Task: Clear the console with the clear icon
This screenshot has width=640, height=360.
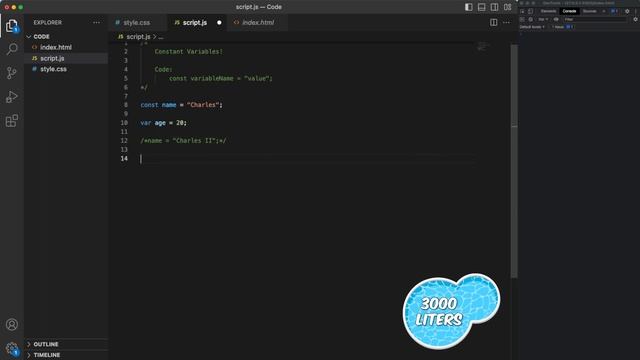Action: pyautogui.click(x=530, y=19)
